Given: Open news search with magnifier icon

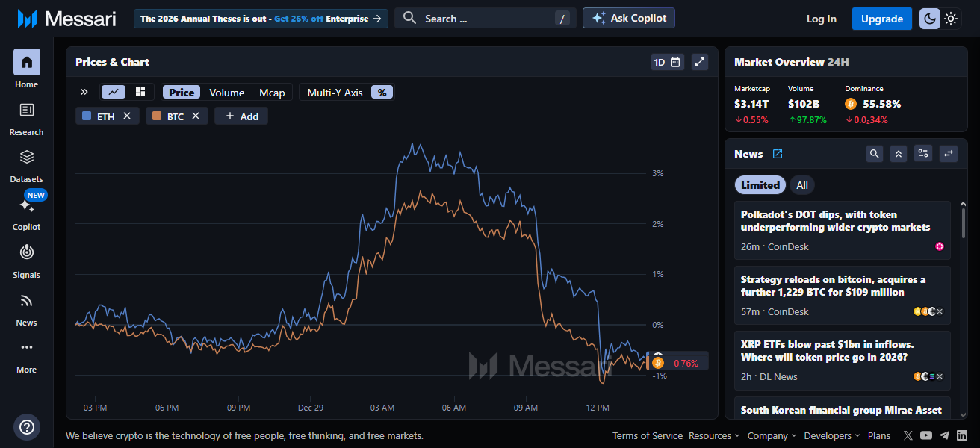Looking at the screenshot, I should click(874, 153).
